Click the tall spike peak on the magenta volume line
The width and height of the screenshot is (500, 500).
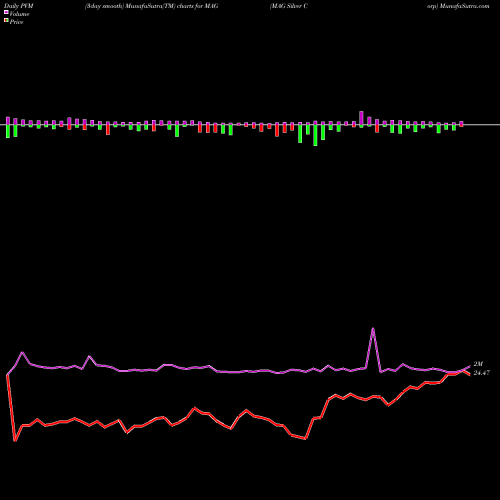tap(373, 329)
